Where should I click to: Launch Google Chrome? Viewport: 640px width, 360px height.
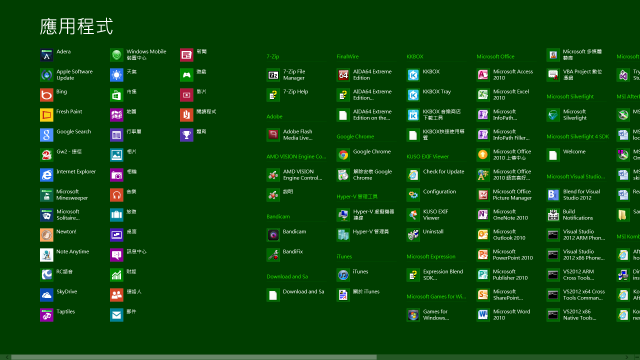click(343, 155)
